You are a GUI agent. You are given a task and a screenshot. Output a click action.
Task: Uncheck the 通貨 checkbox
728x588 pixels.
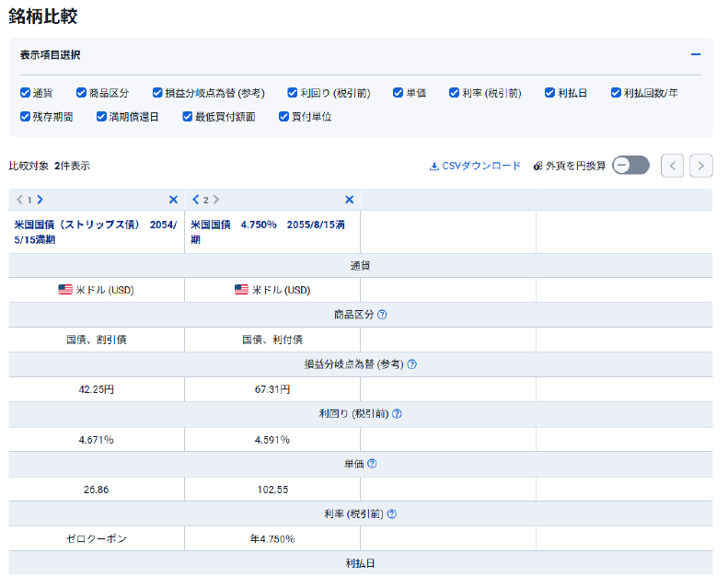[25, 93]
